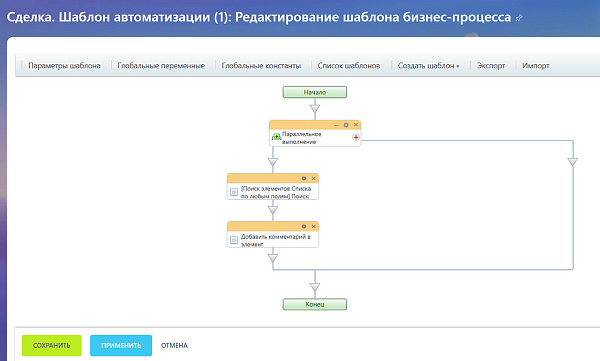Click the ОТМЕНА link

click(x=174, y=345)
